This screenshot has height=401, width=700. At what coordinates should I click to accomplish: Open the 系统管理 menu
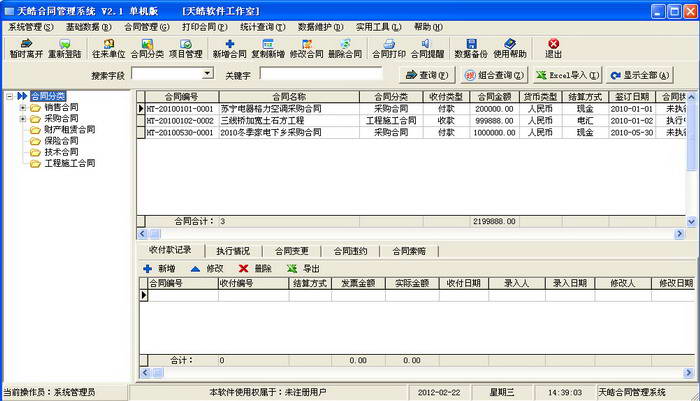[31, 27]
